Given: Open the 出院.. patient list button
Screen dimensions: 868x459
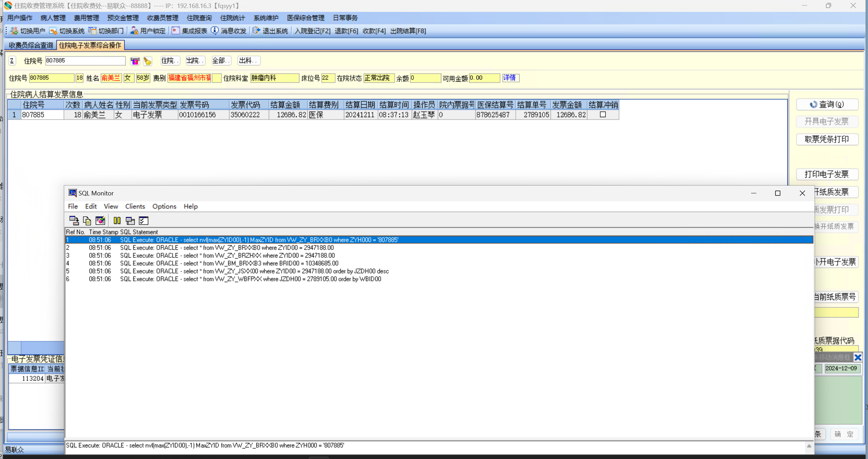Looking at the screenshot, I should point(195,61).
